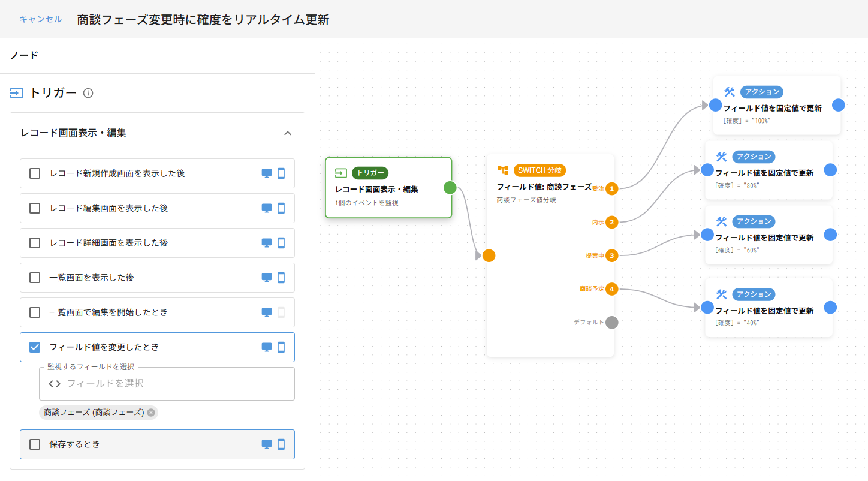Click the wrench icon on the 100% action node
The height and width of the screenshot is (481, 868).
[729, 92]
